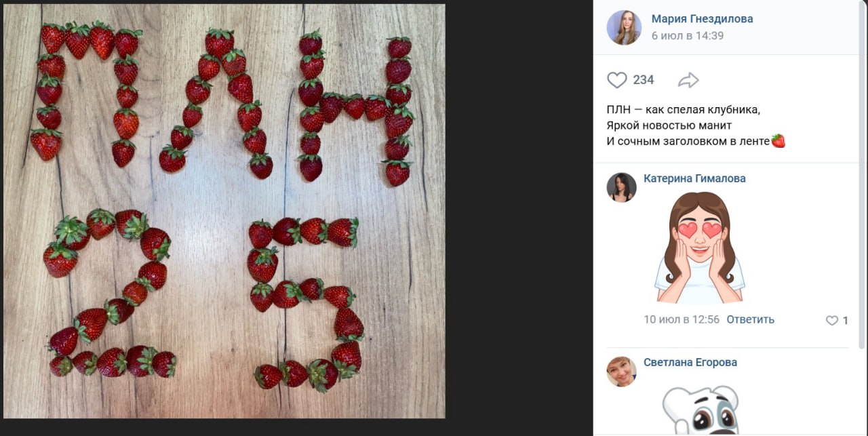
Task: Open Катерина Гималова profile name link
Action: click(x=694, y=178)
